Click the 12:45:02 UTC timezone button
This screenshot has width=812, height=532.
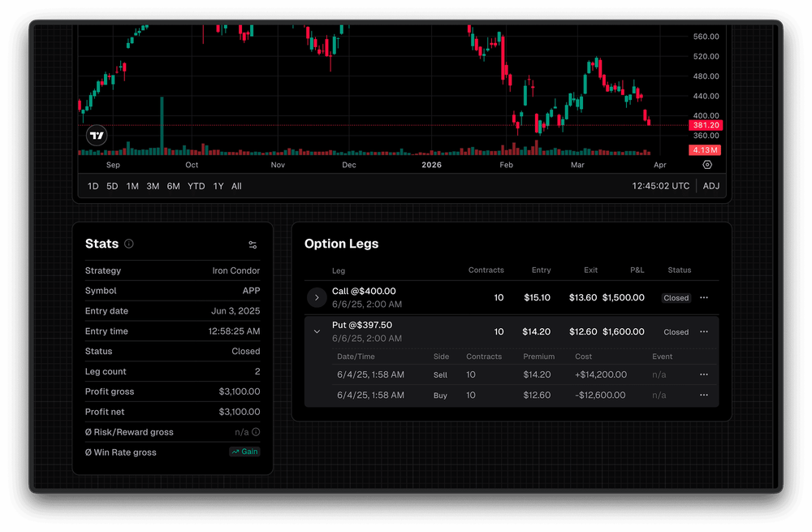tap(661, 186)
